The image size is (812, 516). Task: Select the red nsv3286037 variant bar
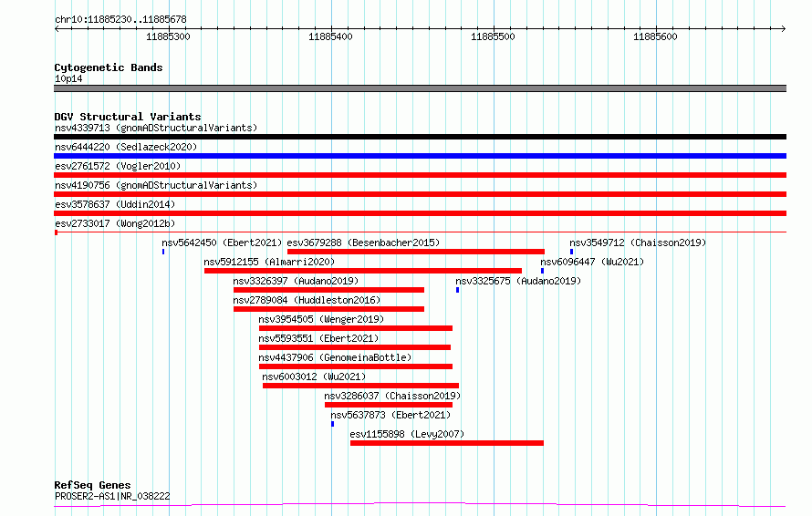pyautogui.click(x=389, y=405)
